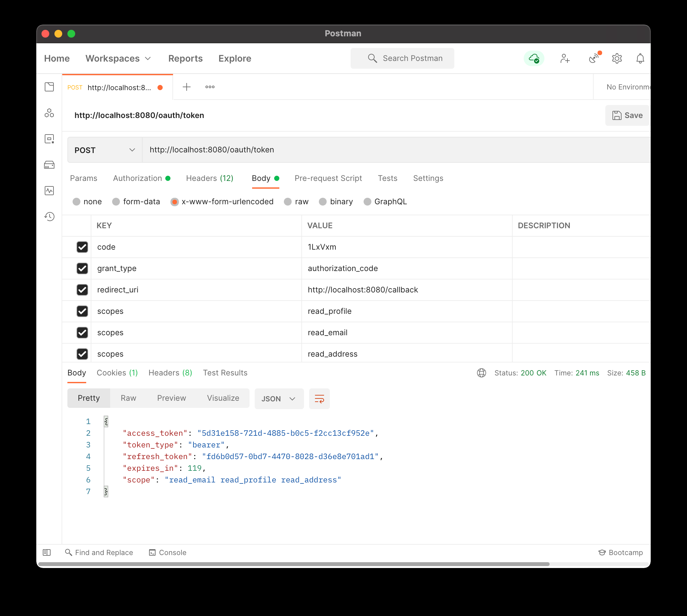This screenshot has height=616, width=687.
Task: Open the History sidebar icon
Action: point(49,217)
